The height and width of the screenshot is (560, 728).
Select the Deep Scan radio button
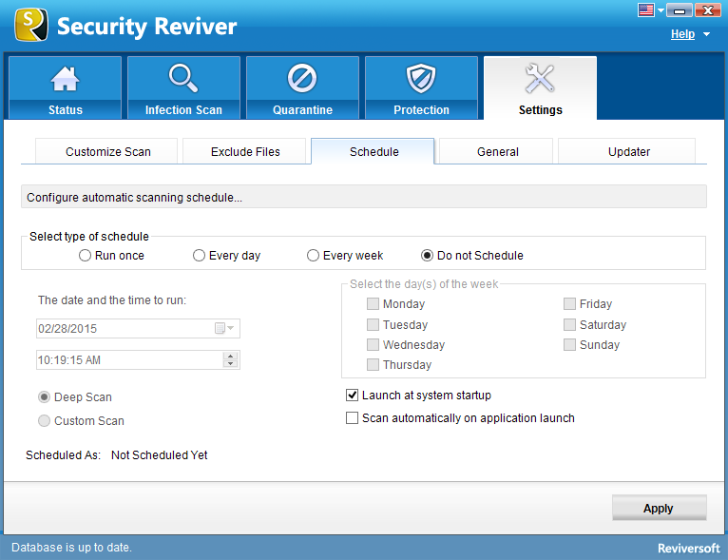point(44,397)
